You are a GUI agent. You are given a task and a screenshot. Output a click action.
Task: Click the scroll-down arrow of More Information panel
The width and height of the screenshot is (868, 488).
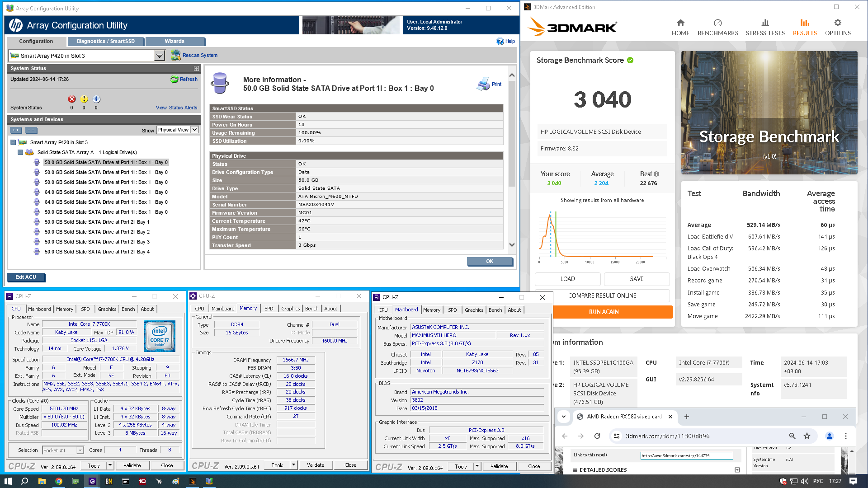(512, 244)
